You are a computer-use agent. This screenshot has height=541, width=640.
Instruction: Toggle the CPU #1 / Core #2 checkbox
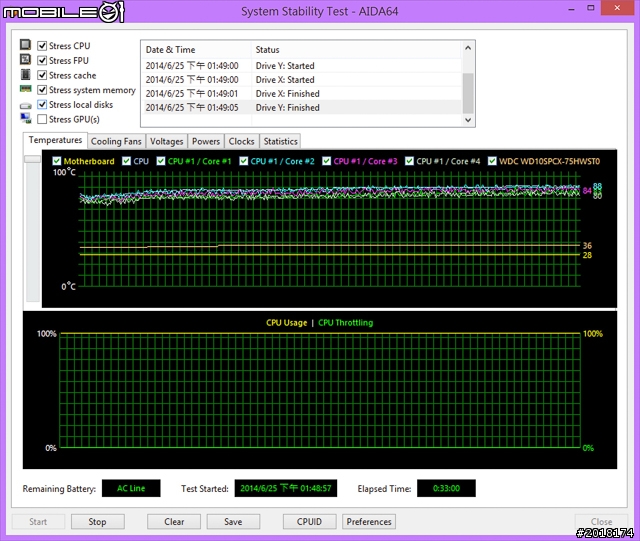coord(244,161)
